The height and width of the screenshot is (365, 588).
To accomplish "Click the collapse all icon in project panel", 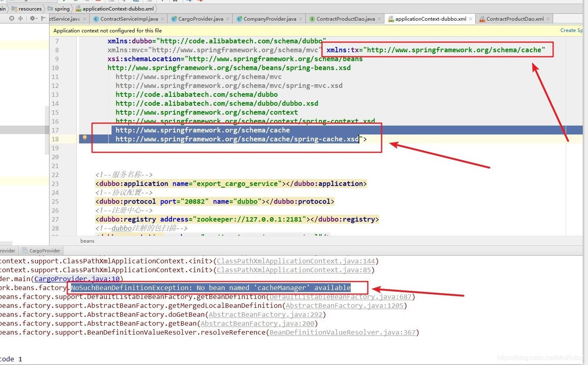I will click(21, 19).
